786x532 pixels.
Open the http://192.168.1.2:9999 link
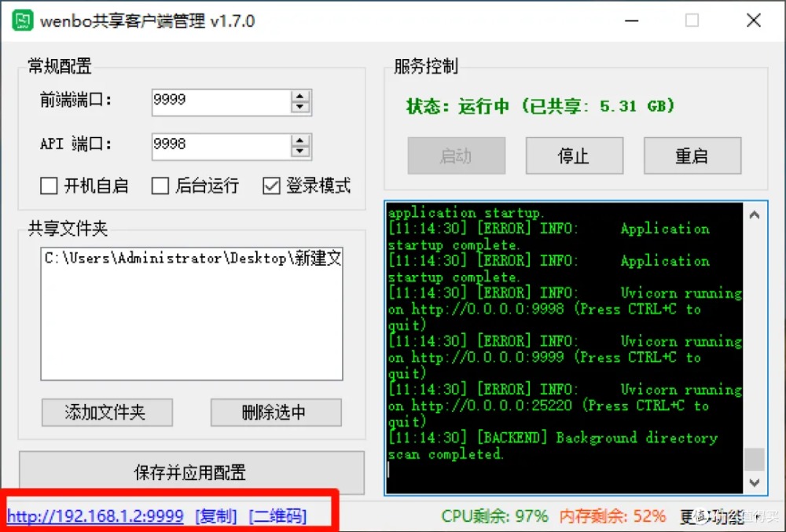95,516
